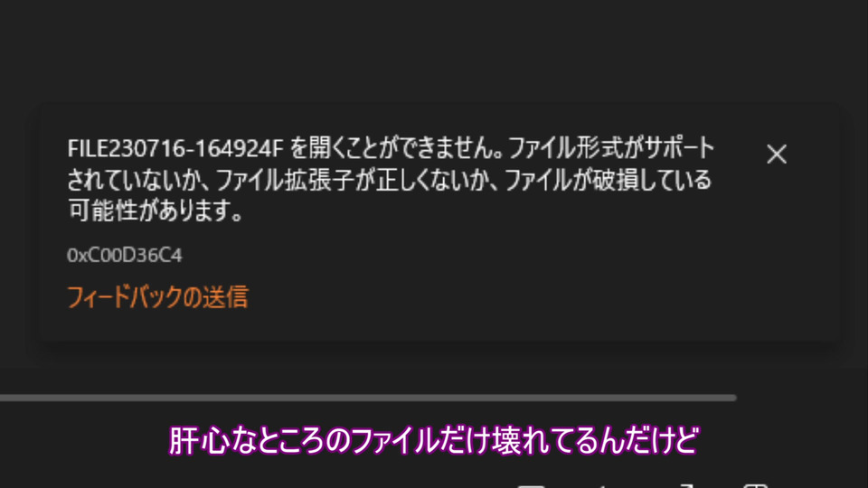This screenshot has height=488, width=868.
Task: Click the right end of seek bar
Action: coord(733,398)
